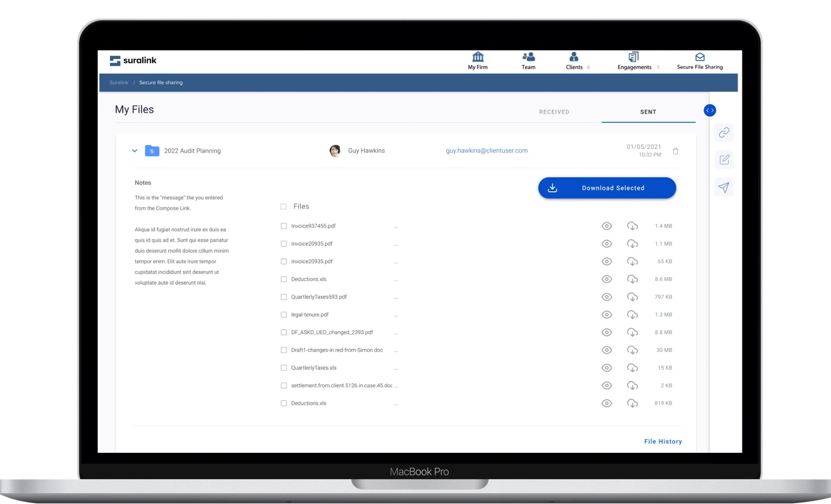Download Invoice937455.pdf via cloud icon
Screen dimensions: 831x504
point(632,226)
